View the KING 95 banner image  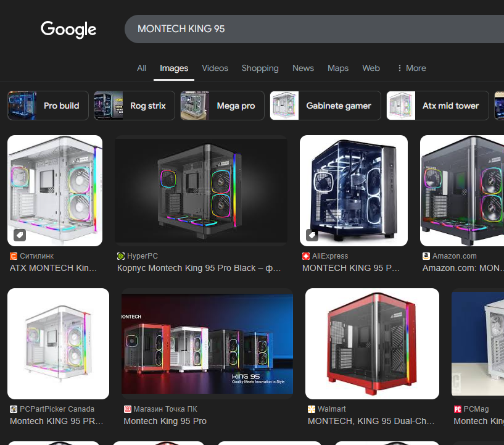(x=207, y=344)
